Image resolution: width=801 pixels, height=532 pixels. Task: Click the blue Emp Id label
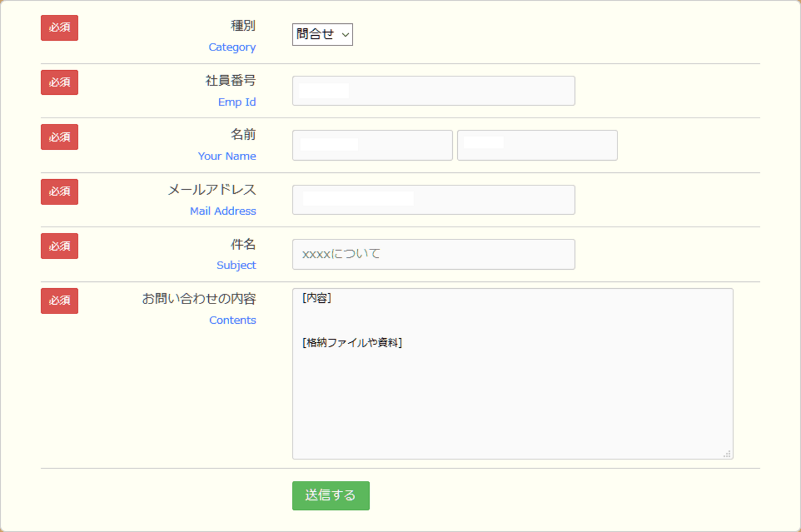click(237, 102)
